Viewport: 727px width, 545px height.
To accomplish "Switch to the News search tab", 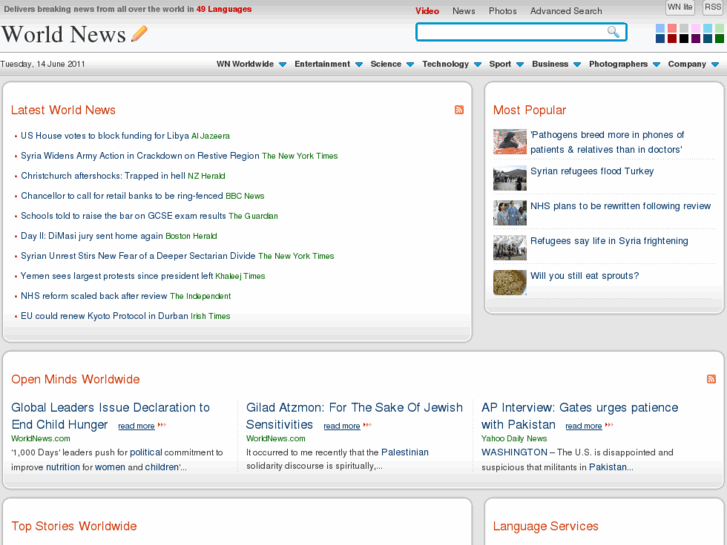I will click(x=464, y=11).
